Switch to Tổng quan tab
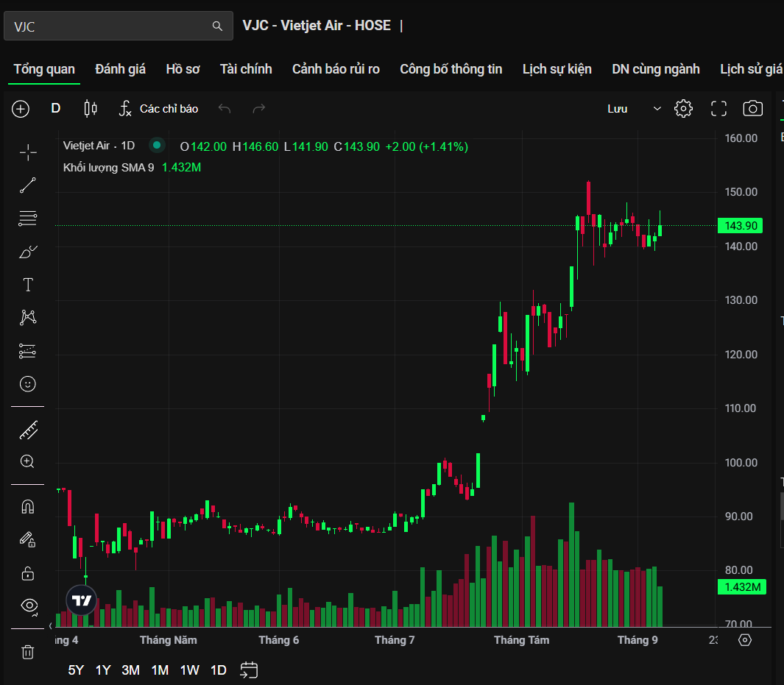This screenshot has width=784, height=685. point(44,69)
